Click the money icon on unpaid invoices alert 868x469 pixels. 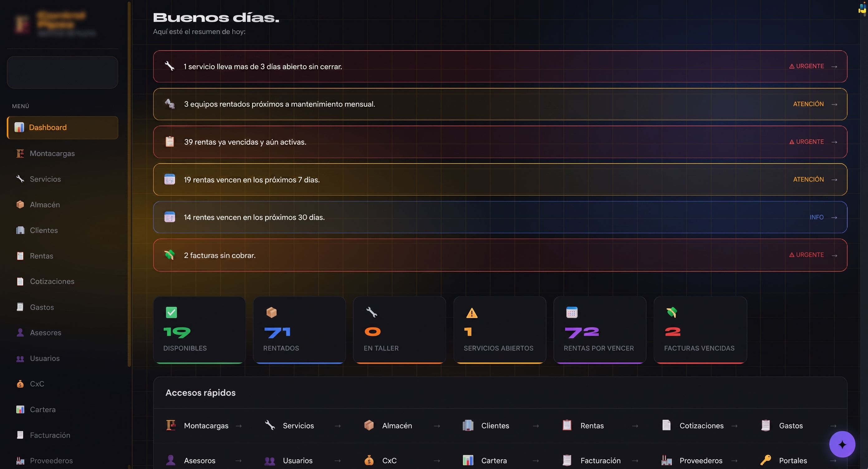click(170, 255)
